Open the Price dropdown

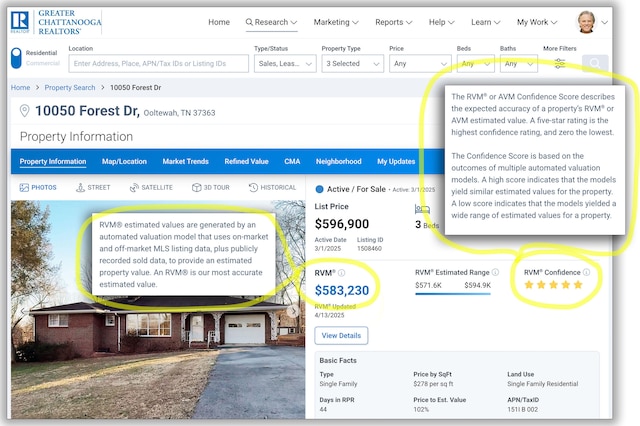420,64
